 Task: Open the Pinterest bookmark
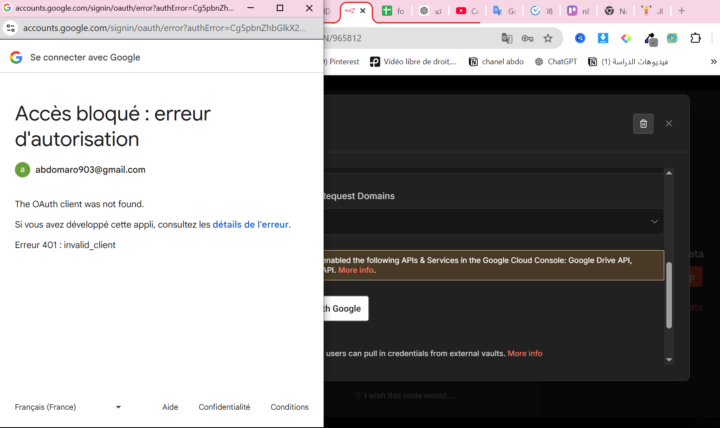coord(342,62)
